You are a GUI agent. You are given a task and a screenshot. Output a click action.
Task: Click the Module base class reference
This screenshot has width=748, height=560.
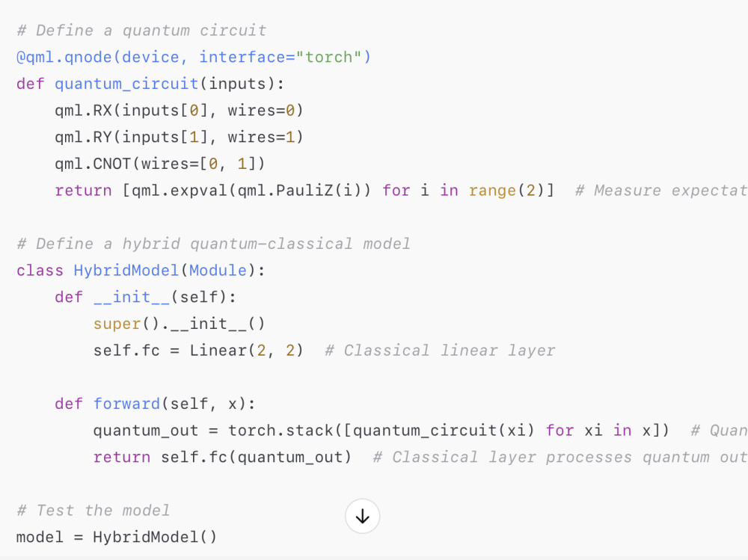(217, 270)
